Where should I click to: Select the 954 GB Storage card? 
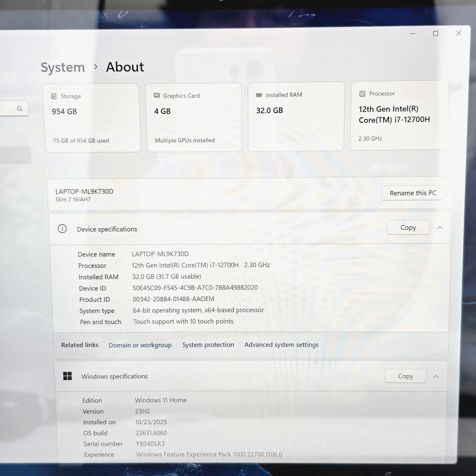tap(93, 118)
